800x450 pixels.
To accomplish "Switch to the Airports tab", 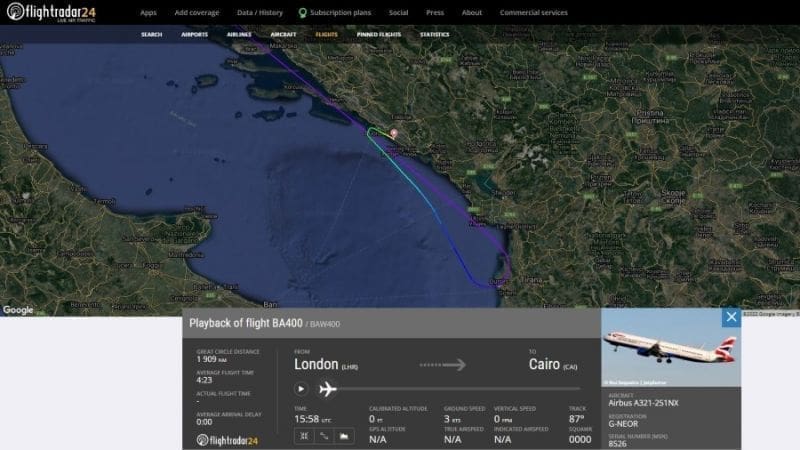I will tap(194, 34).
